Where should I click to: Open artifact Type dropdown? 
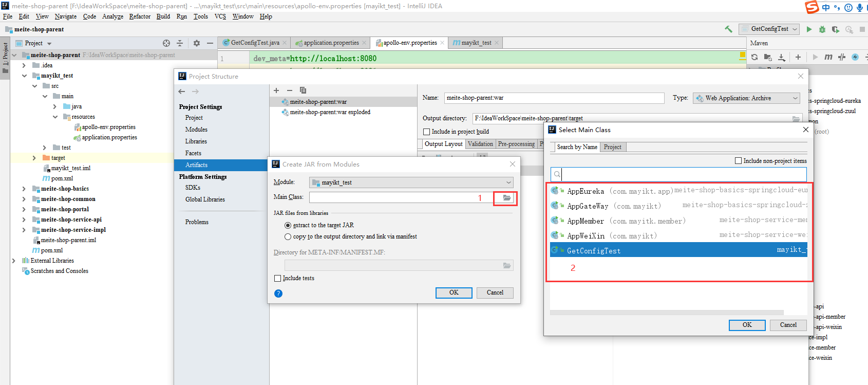746,98
